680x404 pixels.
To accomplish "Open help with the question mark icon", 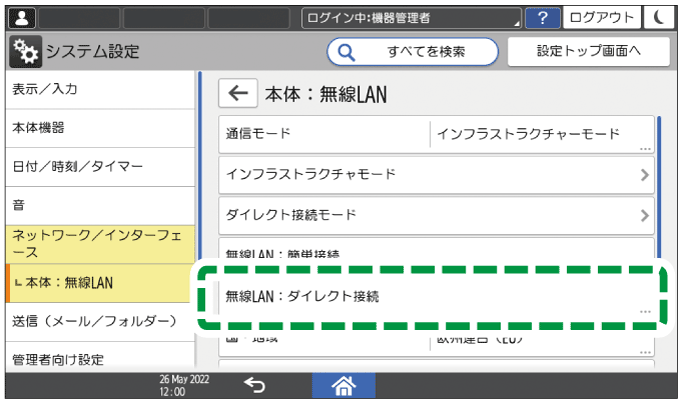I will 543,18.
